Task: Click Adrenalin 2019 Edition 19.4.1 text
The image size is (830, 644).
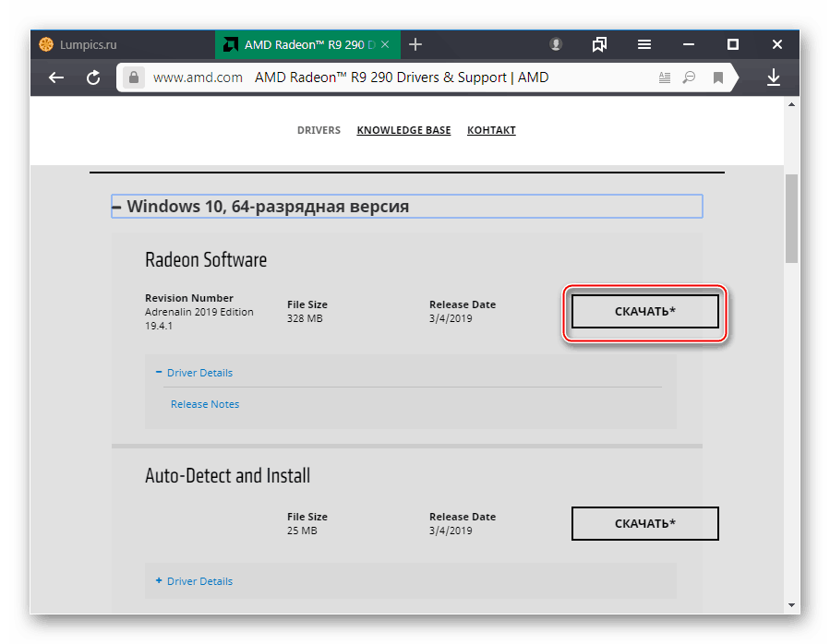Action: 199,318
